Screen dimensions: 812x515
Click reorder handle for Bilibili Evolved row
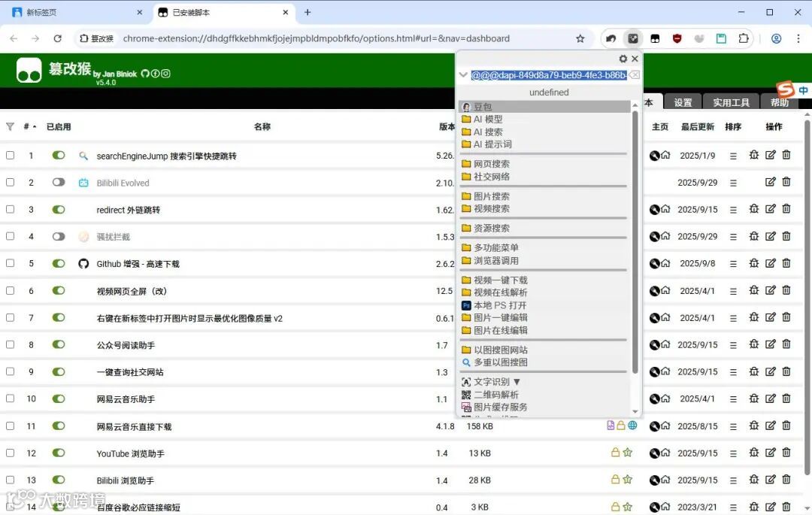733,183
